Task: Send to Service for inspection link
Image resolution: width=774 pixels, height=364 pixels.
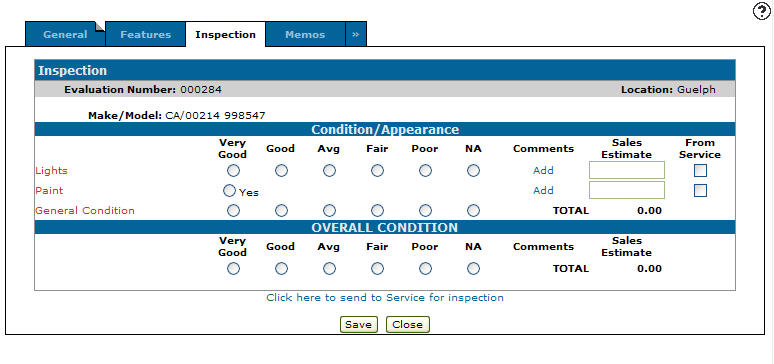Action: pyautogui.click(x=385, y=298)
